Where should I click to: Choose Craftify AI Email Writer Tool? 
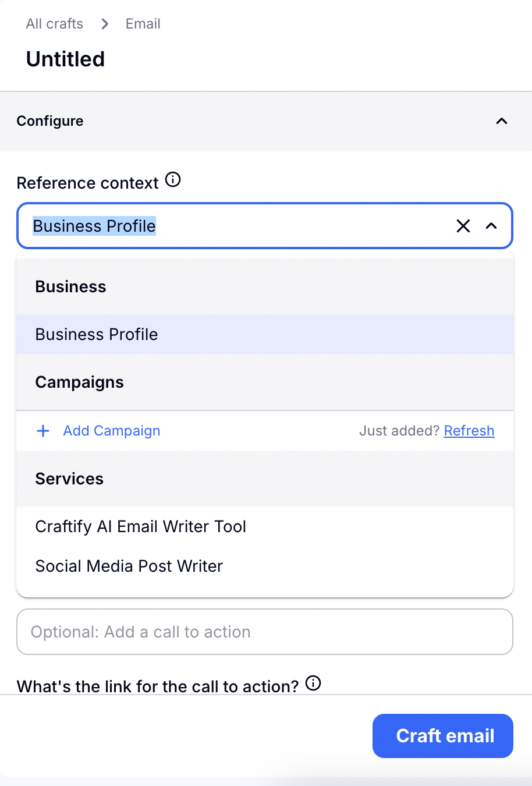pos(141,526)
